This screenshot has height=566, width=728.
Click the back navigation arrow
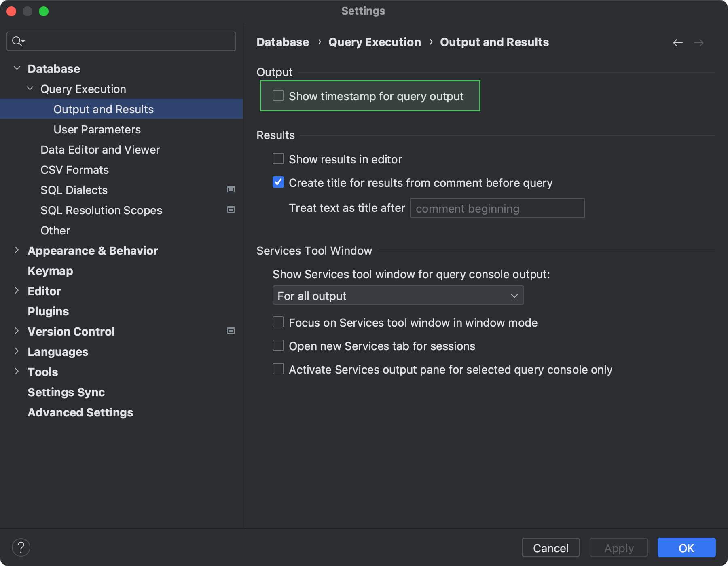[678, 42]
